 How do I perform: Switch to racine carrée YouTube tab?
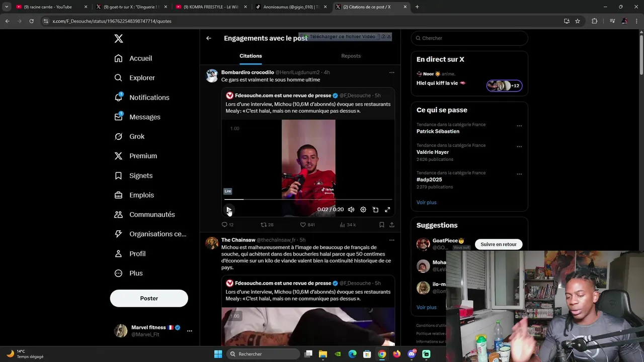point(52,7)
